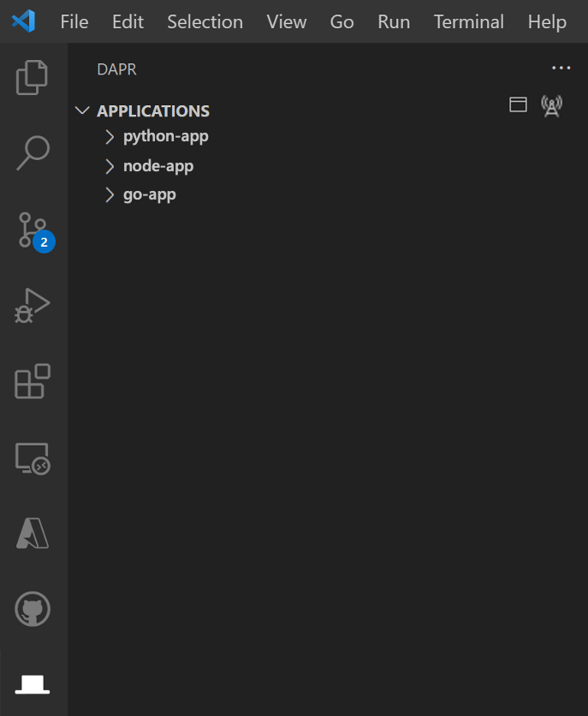
Task: Open the Remote Explorer
Action: coord(32,458)
